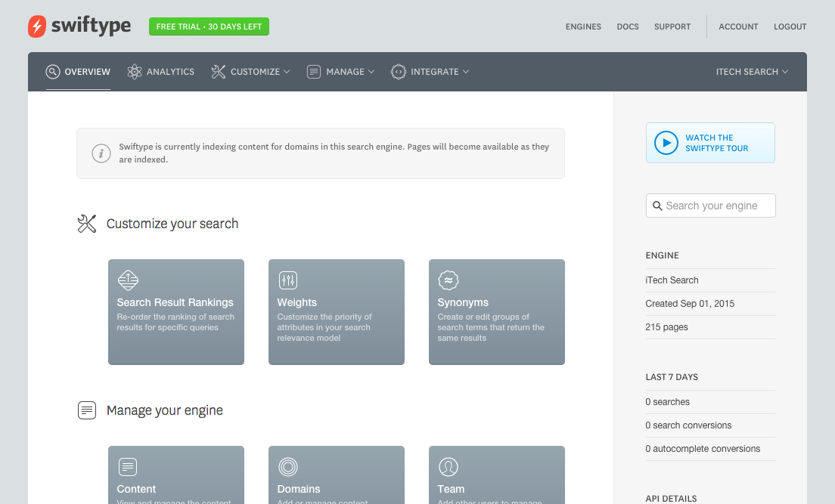835x504 pixels.
Task: Click the 0 search conversions stat
Action: click(x=688, y=425)
